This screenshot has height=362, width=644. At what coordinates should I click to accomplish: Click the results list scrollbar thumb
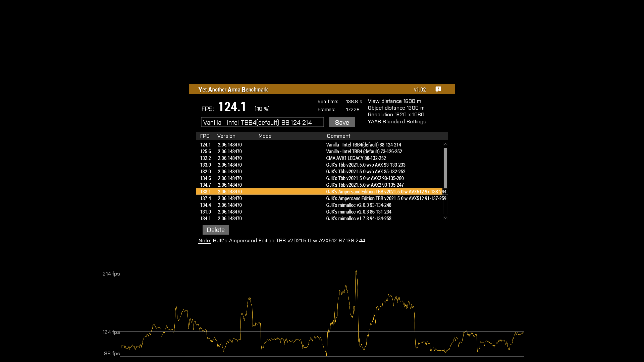[x=445, y=168]
